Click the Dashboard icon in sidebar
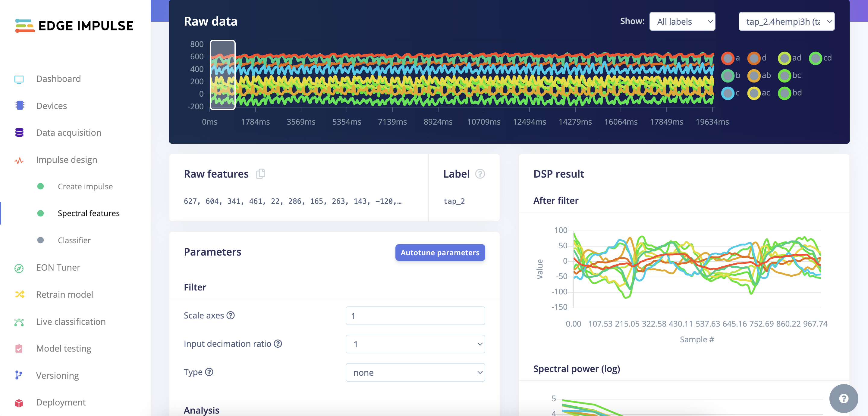The height and width of the screenshot is (416, 868). point(19,78)
